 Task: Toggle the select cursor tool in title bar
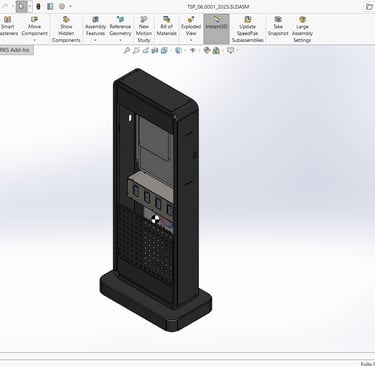(21, 6)
